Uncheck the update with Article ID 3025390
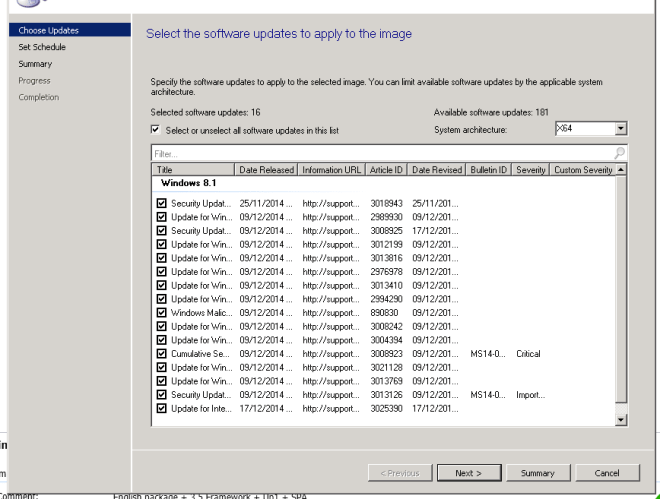Image resolution: width=660 pixels, height=499 pixels. click(x=162, y=408)
